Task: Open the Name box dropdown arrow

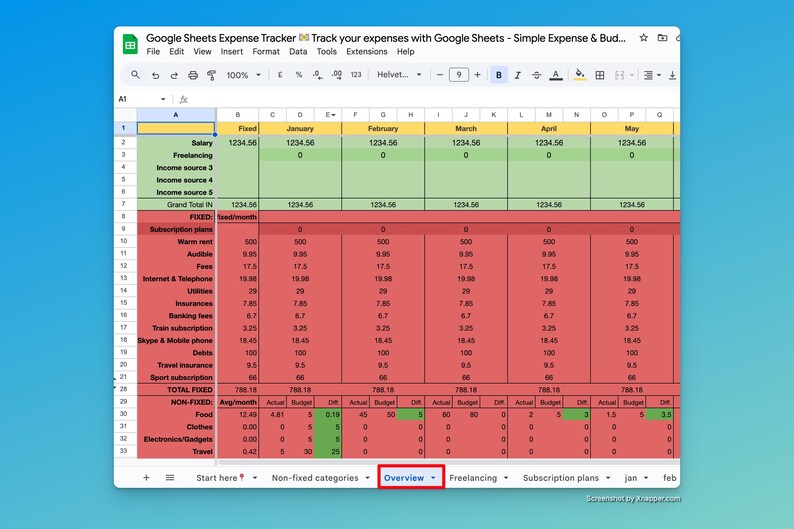Action: point(163,99)
